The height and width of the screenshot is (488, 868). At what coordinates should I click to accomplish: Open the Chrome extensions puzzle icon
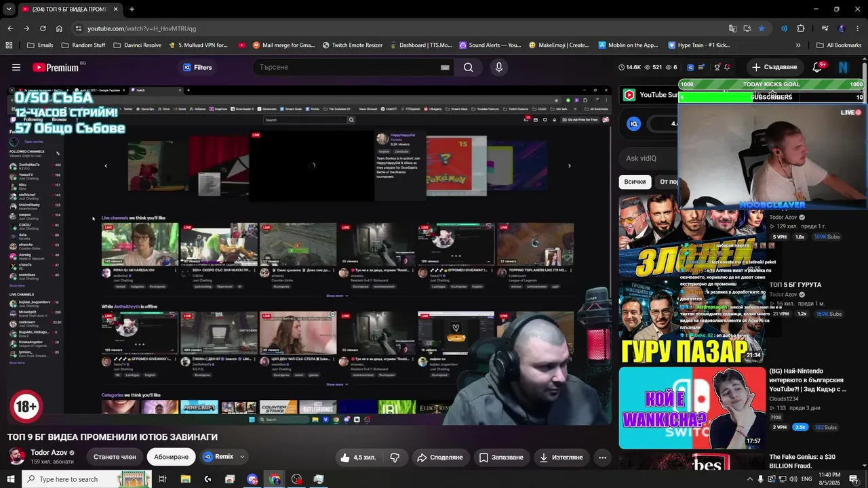(x=801, y=28)
